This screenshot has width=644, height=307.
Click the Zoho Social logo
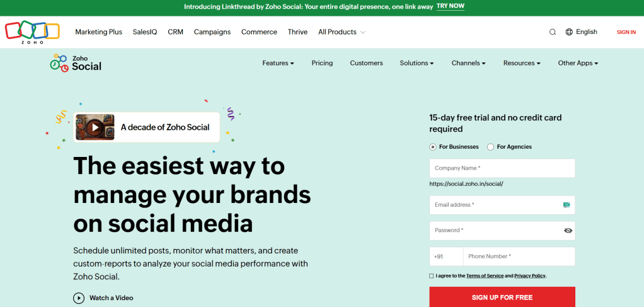point(76,63)
